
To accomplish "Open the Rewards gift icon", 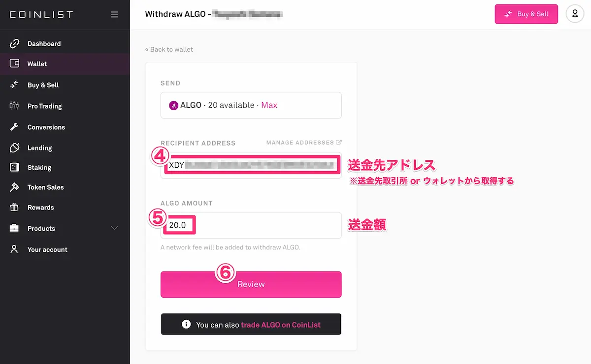I will [x=14, y=207].
